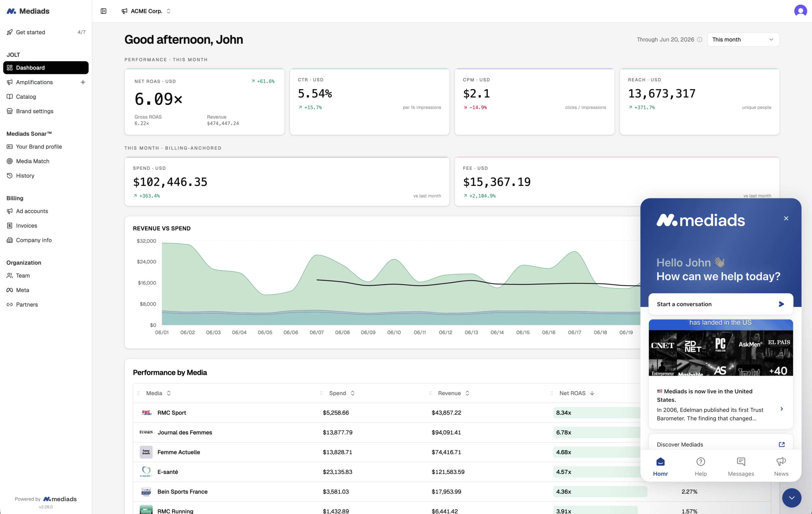Sort table by Media column

pyautogui.click(x=158, y=393)
